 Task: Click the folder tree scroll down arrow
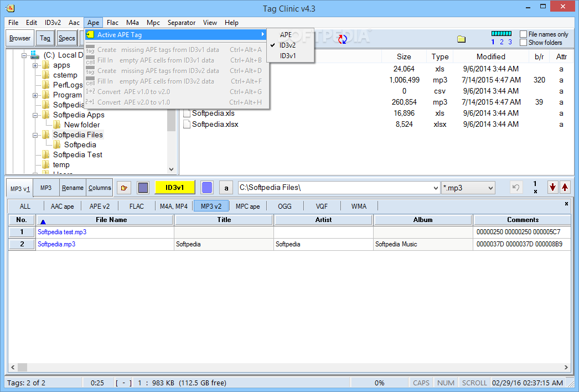point(172,169)
